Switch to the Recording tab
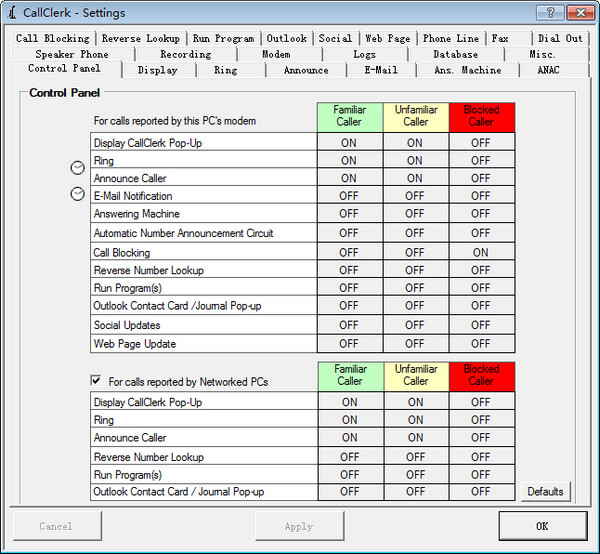Image resolution: width=600 pixels, height=554 pixels. (186, 54)
